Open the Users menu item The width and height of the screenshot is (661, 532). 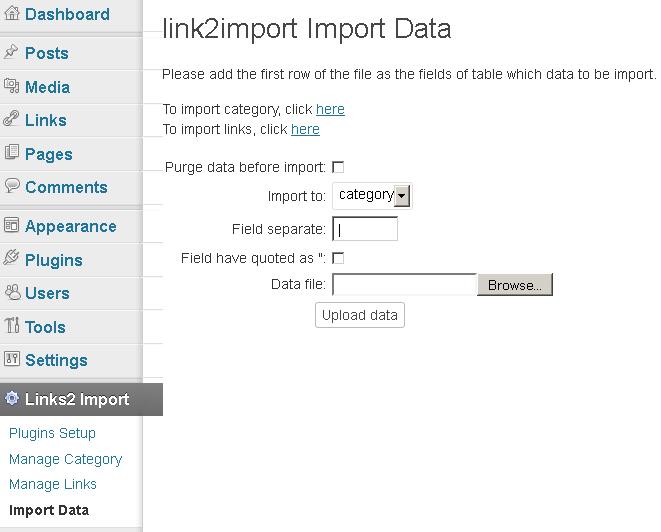click(x=47, y=293)
